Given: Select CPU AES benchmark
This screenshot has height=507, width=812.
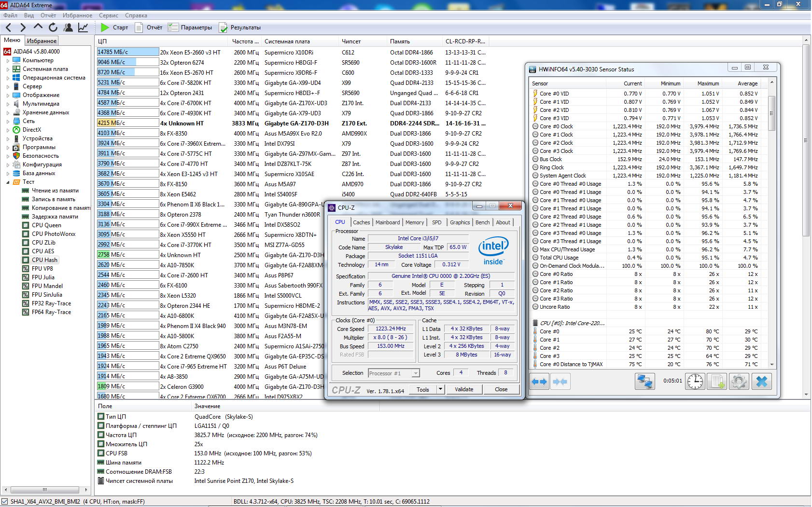Looking at the screenshot, I should tap(43, 251).
